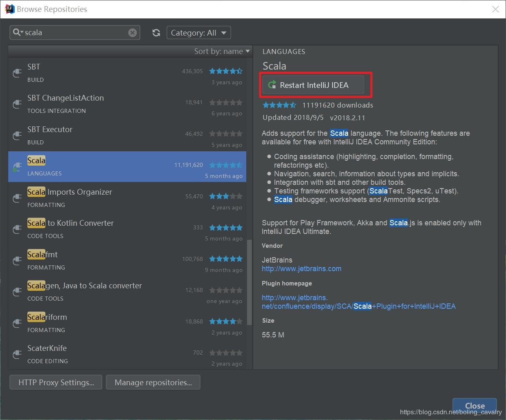Select the SBT plugin name

(34, 67)
